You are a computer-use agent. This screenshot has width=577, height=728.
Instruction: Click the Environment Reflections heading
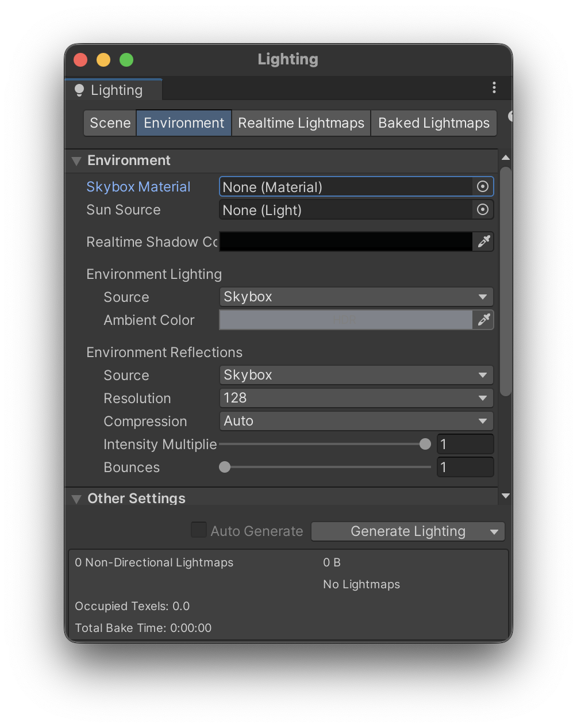(164, 352)
